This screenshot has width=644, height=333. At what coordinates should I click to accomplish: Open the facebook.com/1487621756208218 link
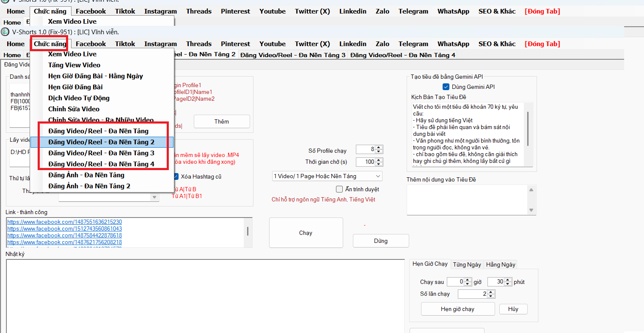click(x=64, y=242)
